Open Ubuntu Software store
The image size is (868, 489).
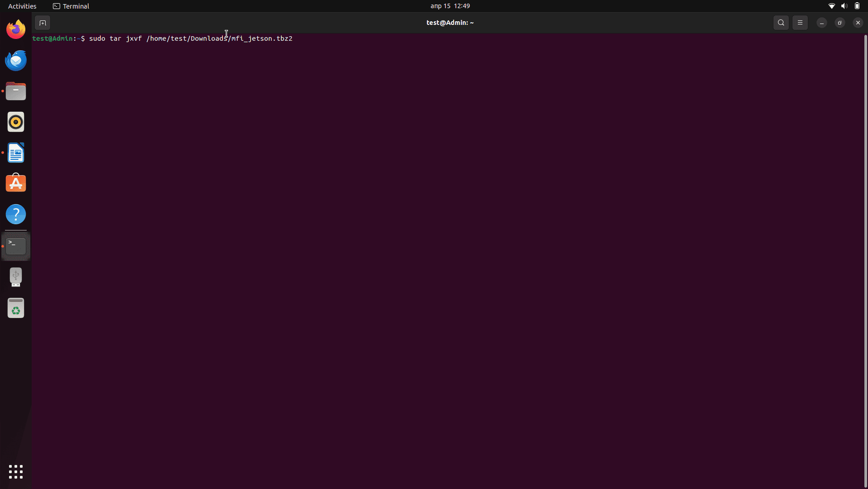(x=16, y=183)
